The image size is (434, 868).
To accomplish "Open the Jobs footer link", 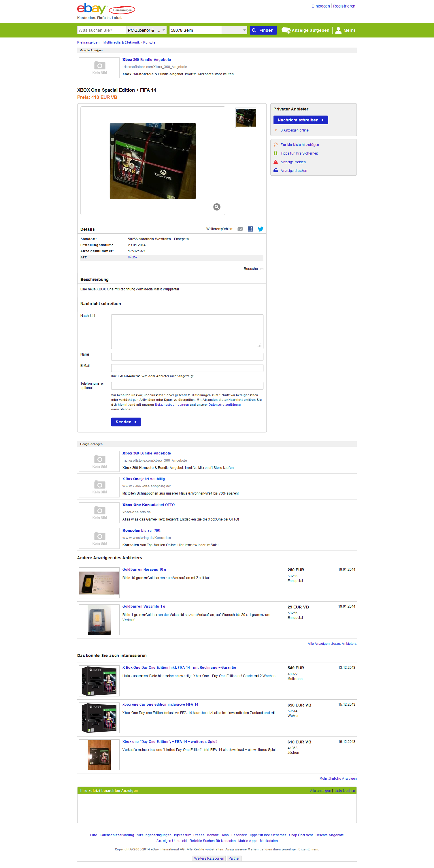I will pos(225,835).
